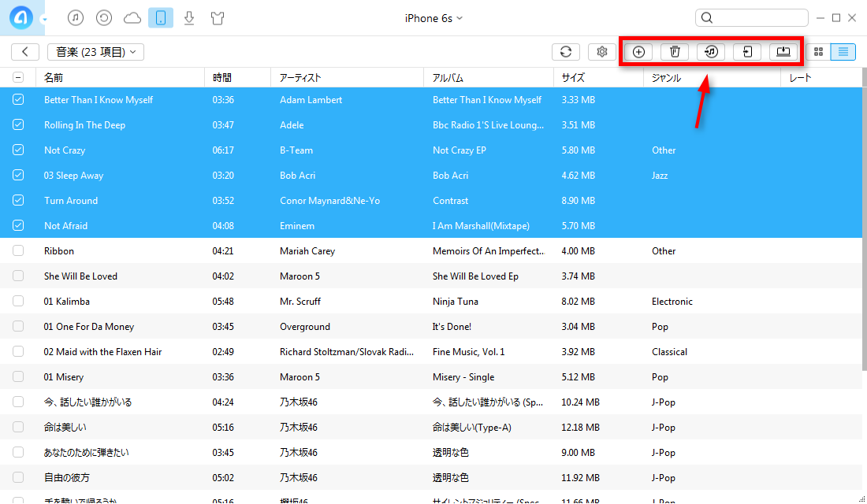The image size is (867, 504).
Task: Add music with the plus icon
Action: (x=638, y=52)
